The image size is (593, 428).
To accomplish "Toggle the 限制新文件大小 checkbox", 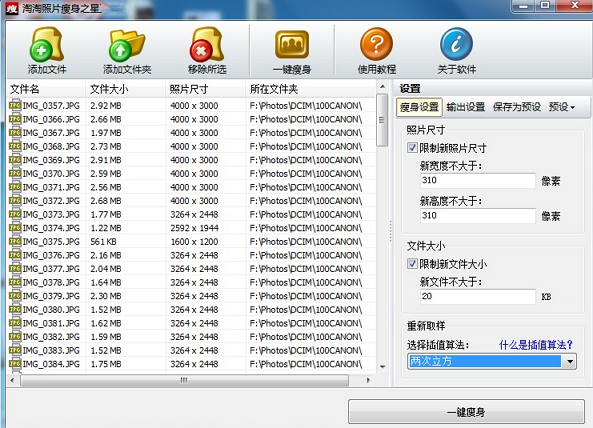I will click(412, 263).
